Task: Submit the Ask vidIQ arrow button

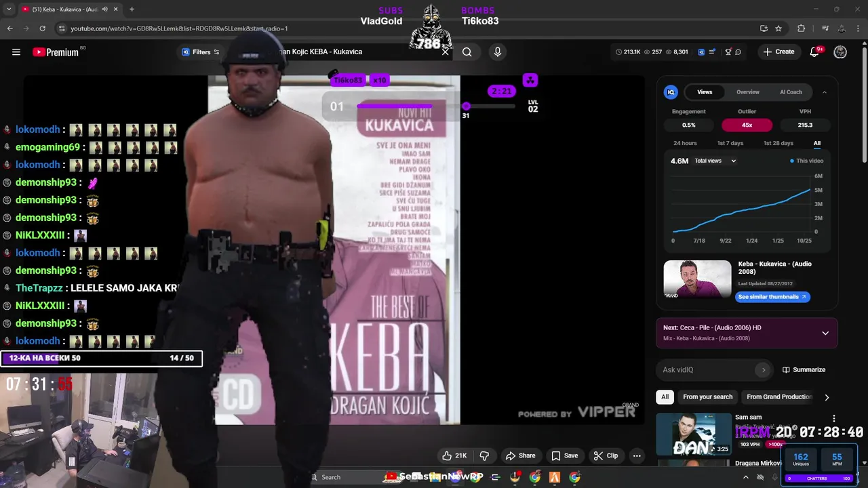Action: [764, 369]
